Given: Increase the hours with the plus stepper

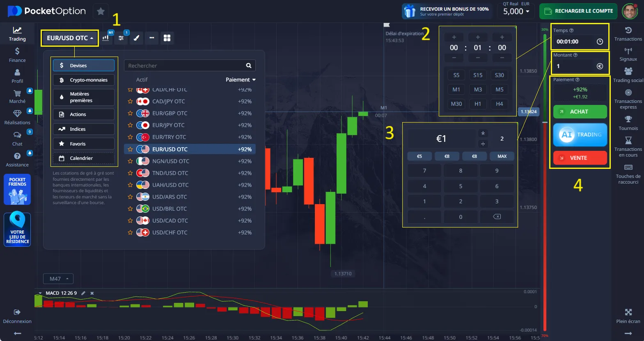Looking at the screenshot, I should point(454,37).
